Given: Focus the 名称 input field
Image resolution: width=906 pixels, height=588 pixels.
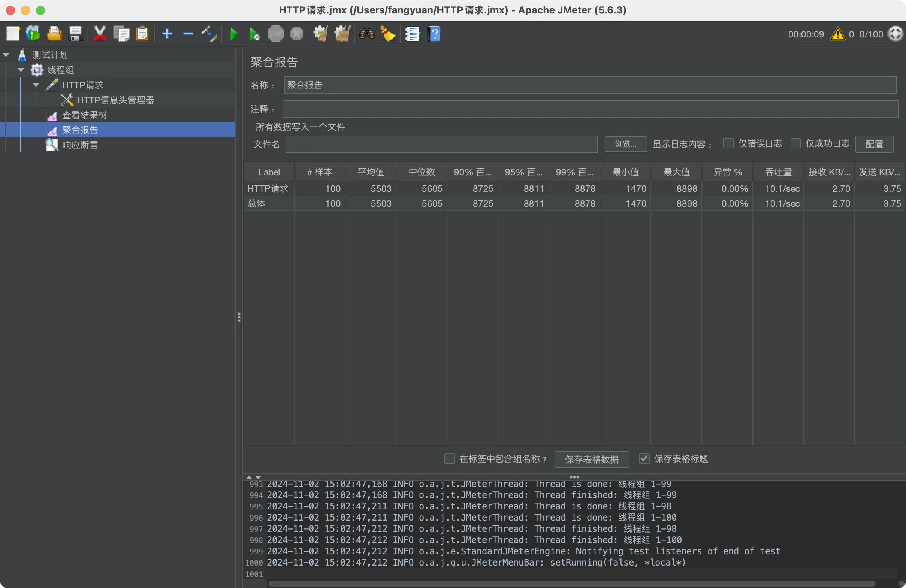Looking at the screenshot, I should [590, 85].
